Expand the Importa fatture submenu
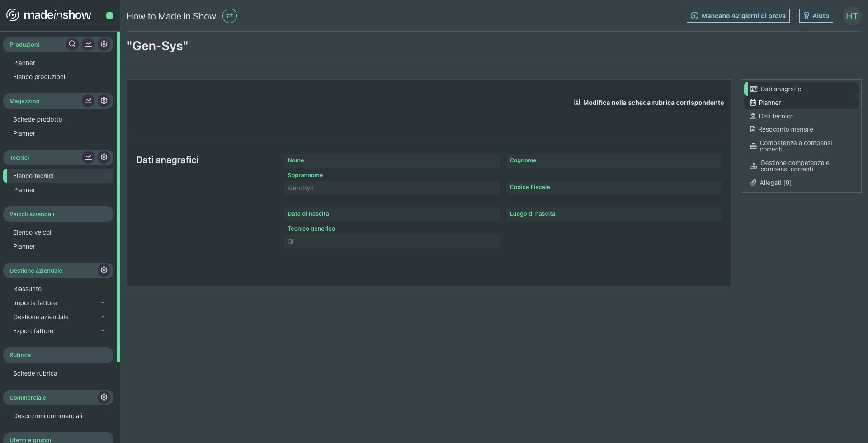The width and height of the screenshot is (868, 443). tap(103, 303)
